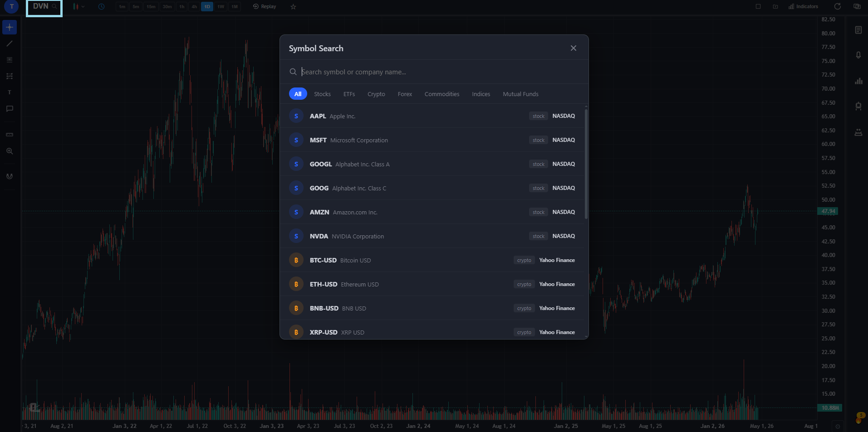Open the robot assistant panel
This screenshot has height=432, width=868.
858,106
